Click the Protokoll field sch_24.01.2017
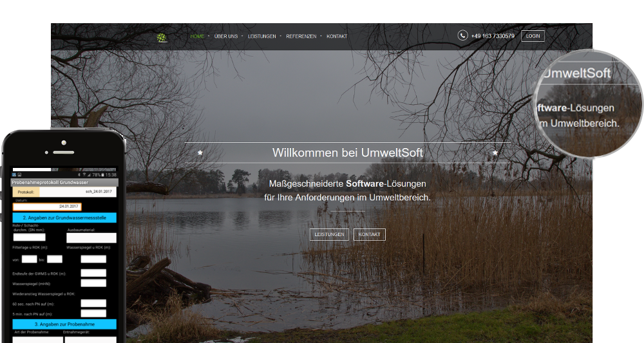644x343 pixels. (78, 192)
